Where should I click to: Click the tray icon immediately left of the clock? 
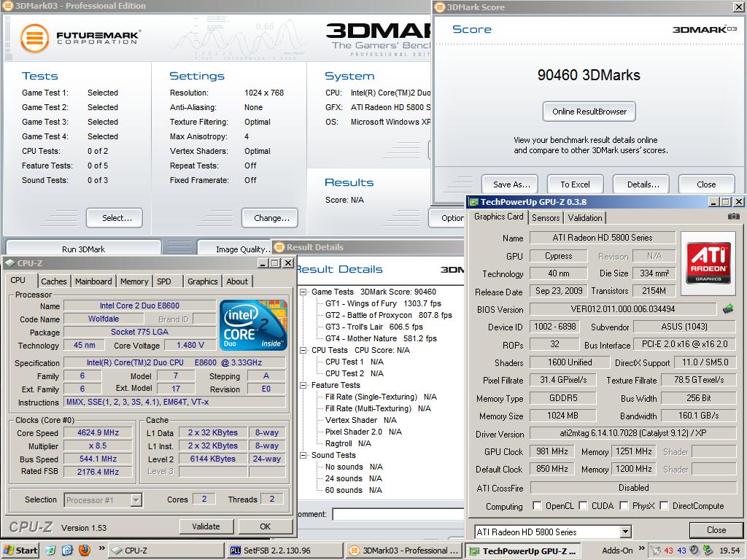point(708,551)
